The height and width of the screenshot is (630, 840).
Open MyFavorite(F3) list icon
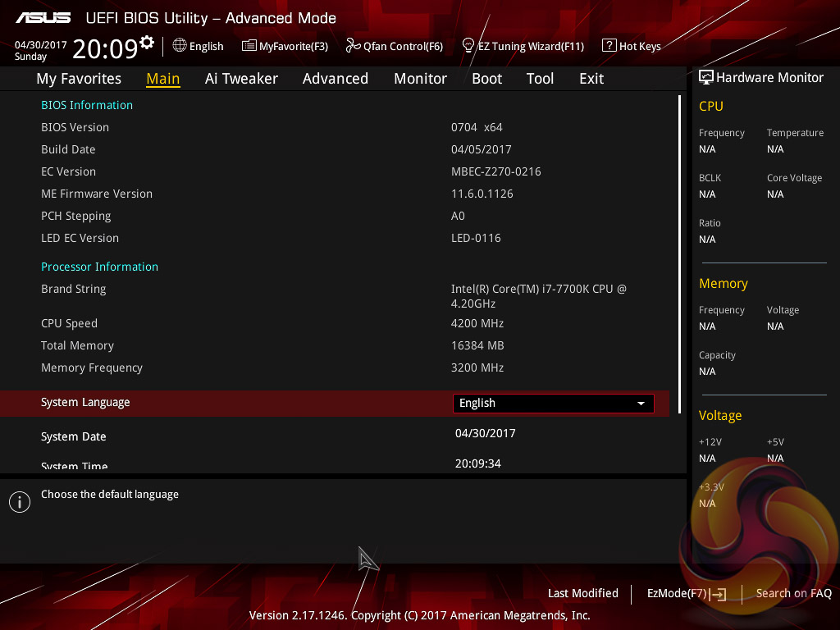pyautogui.click(x=249, y=46)
